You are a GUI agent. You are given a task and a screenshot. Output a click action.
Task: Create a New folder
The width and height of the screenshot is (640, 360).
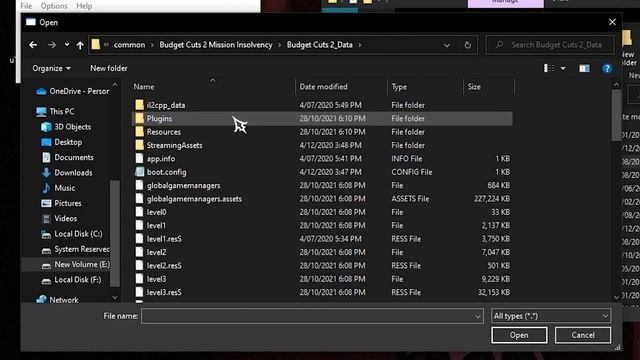click(x=109, y=68)
